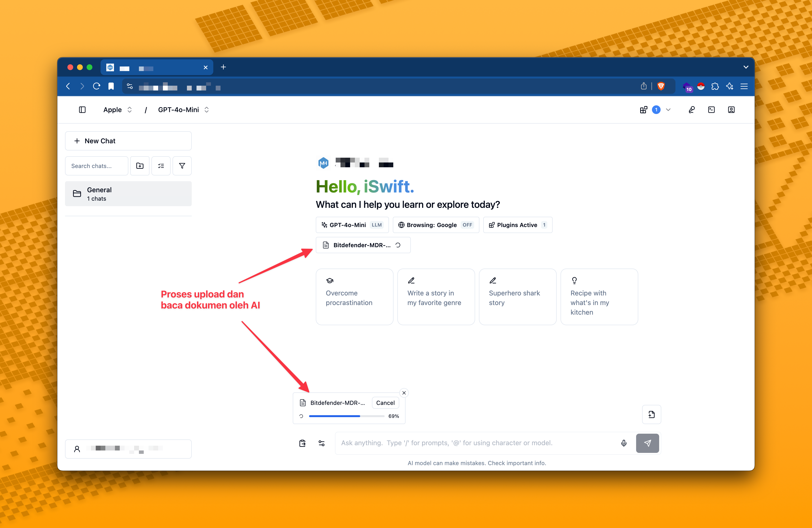This screenshot has width=812, height=528.
Task: Activate the microphone voice input
Action: coord(624,443)
